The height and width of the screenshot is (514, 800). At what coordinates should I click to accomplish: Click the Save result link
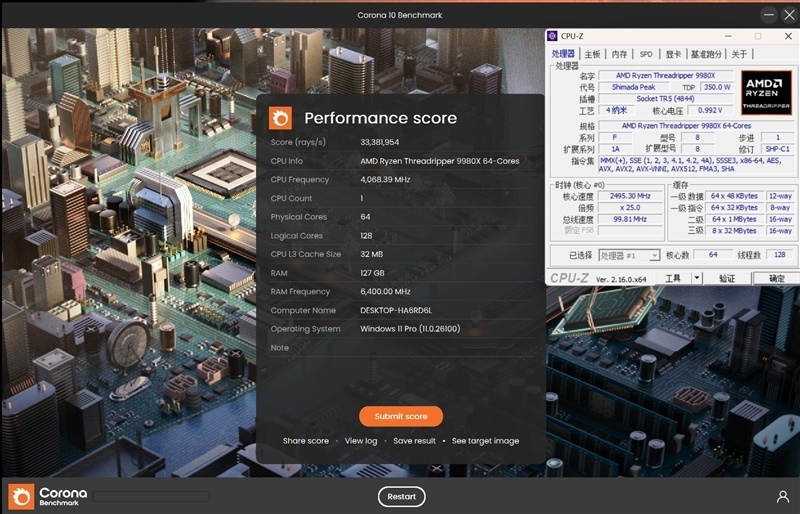point(414,441)
